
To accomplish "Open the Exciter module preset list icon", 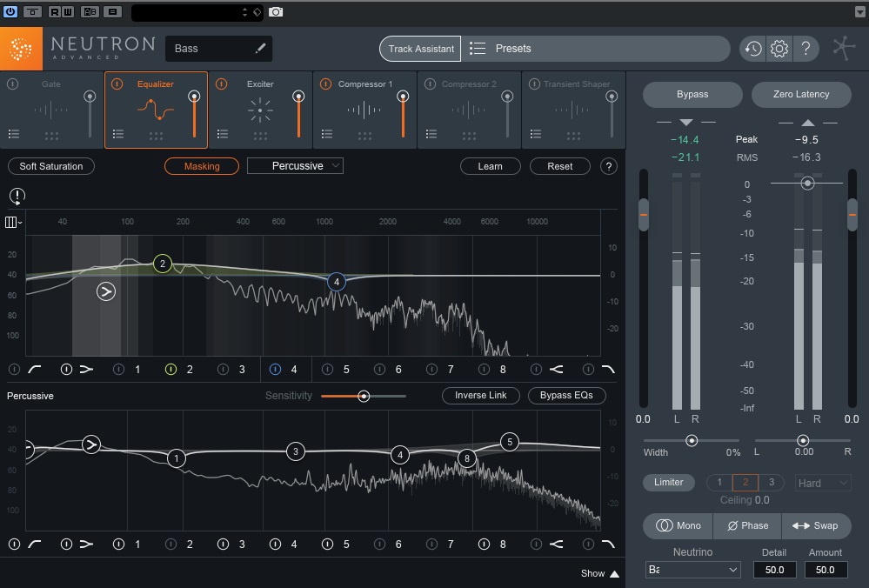I will tap(222, 134).
